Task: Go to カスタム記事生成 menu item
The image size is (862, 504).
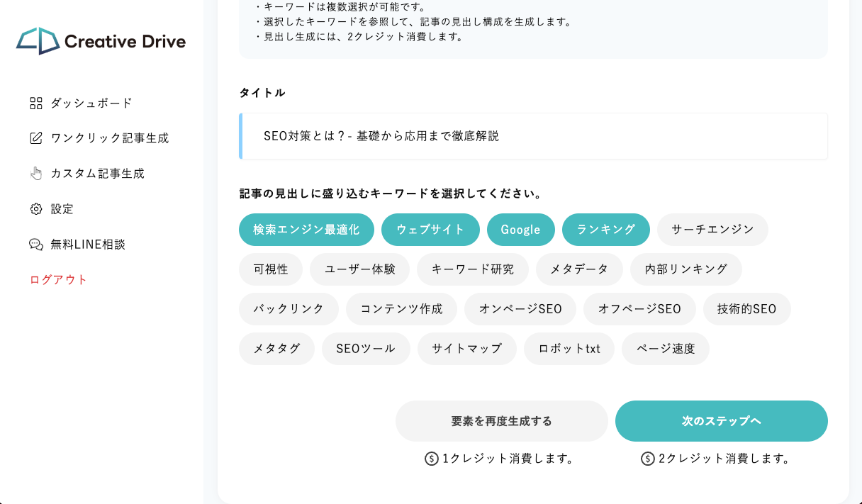Action: (x=97, y=174)
